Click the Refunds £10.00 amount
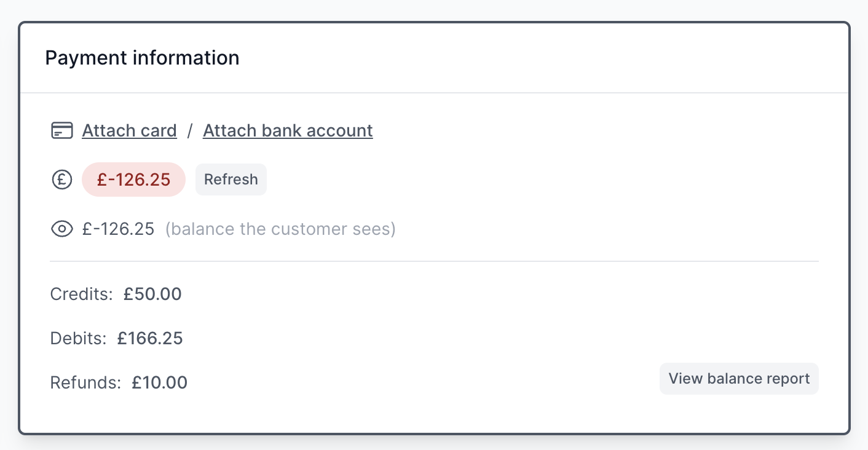Screen dimensions: 868x450 (x=159, y=382)
